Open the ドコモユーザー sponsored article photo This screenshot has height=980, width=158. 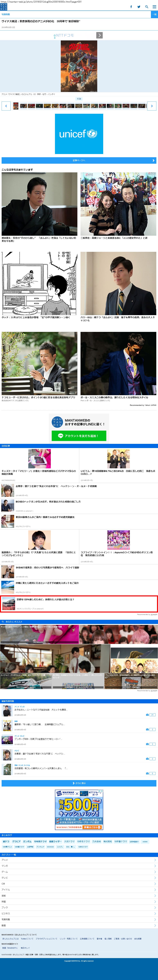[x=40, y=363]
